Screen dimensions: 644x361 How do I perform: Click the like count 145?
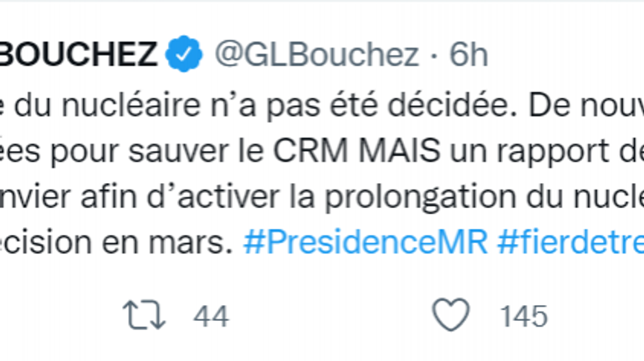[x=524, y=316]
